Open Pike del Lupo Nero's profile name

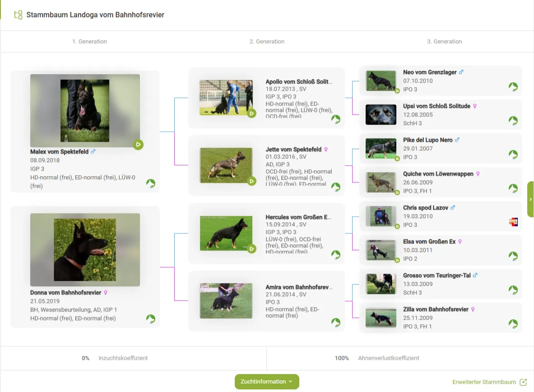pyautogui.click(x=427, y=140)
